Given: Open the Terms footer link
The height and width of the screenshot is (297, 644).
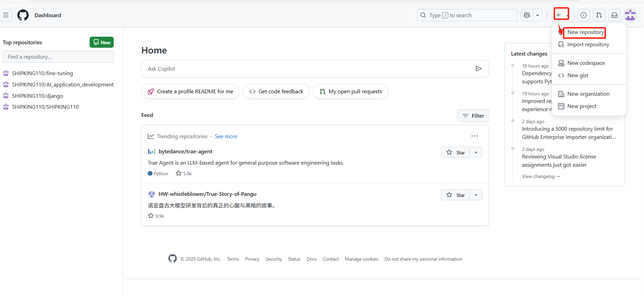Looking at the screenshot, I should click(x=233, y=259).
